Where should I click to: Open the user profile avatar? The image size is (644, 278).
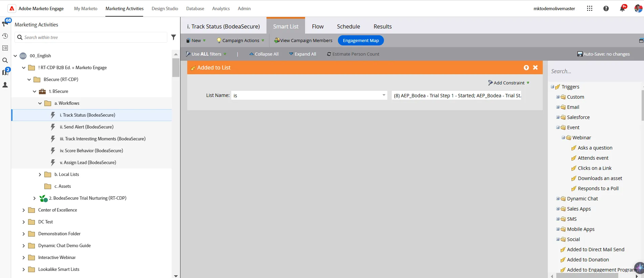638,8
